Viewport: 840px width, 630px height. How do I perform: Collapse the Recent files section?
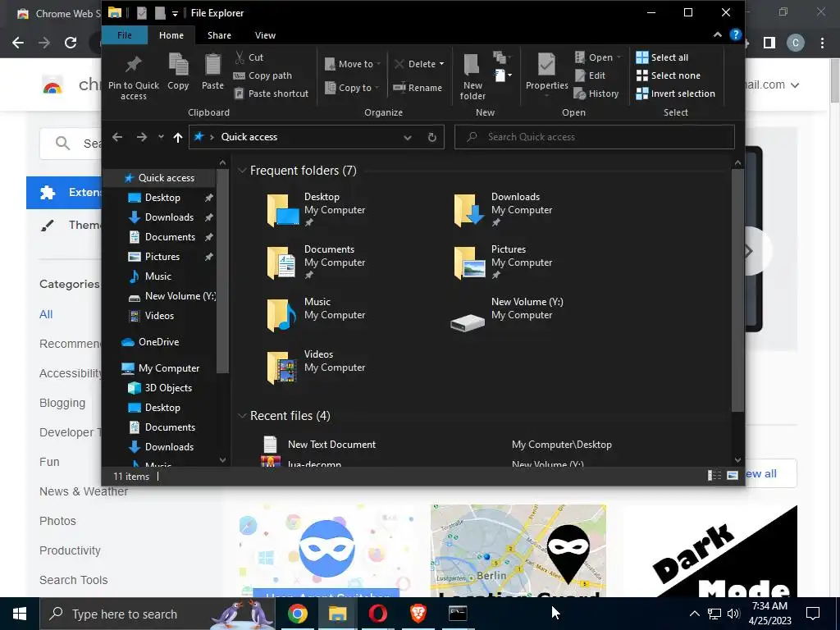pos(242,416)
